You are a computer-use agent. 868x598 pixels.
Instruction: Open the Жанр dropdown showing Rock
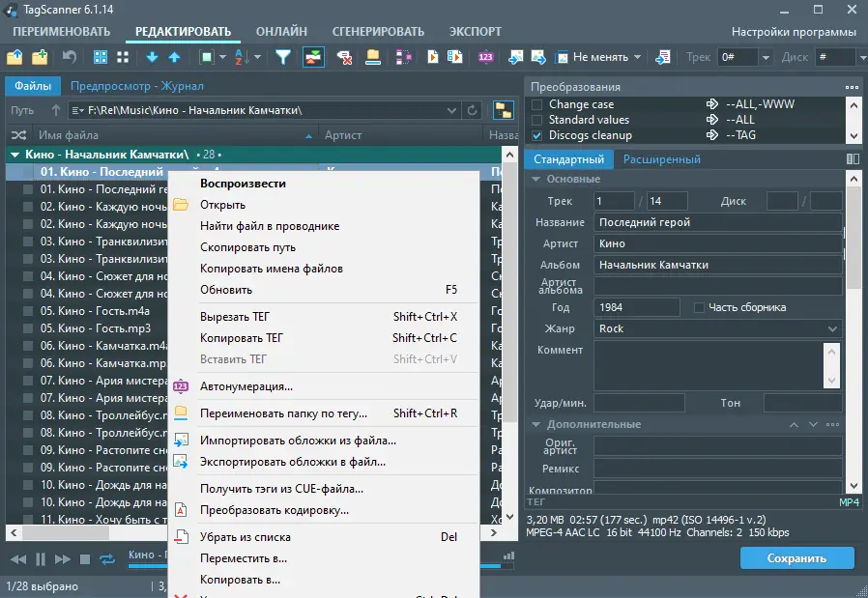pyautogui.click(x=833, y=328)
